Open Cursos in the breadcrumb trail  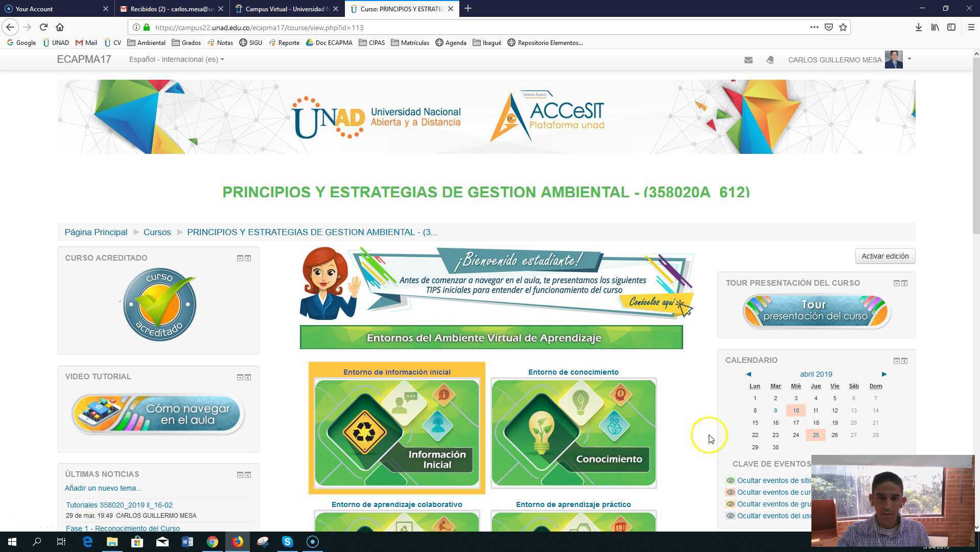click(157, 232)
